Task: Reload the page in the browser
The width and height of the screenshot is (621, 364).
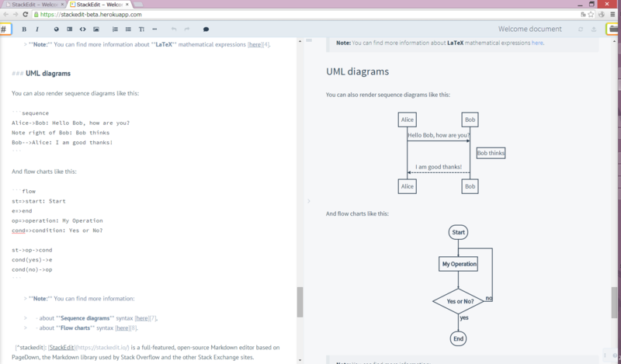Action: 26,14
